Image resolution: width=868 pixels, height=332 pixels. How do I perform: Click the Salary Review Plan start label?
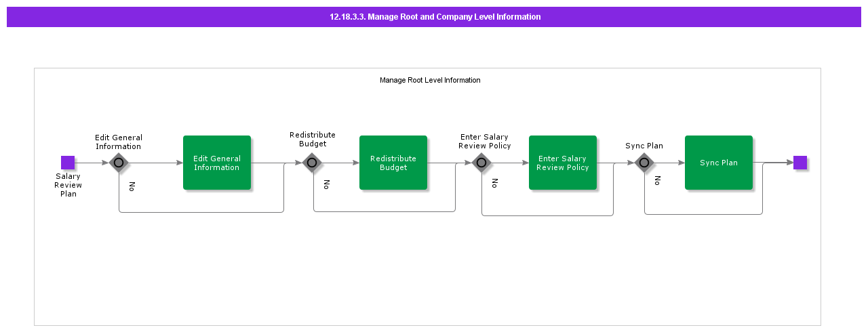[68, 185]
